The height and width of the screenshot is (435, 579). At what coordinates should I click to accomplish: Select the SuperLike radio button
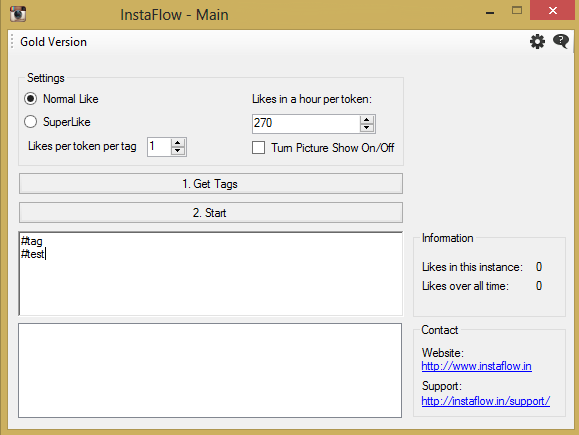point(30,121)
